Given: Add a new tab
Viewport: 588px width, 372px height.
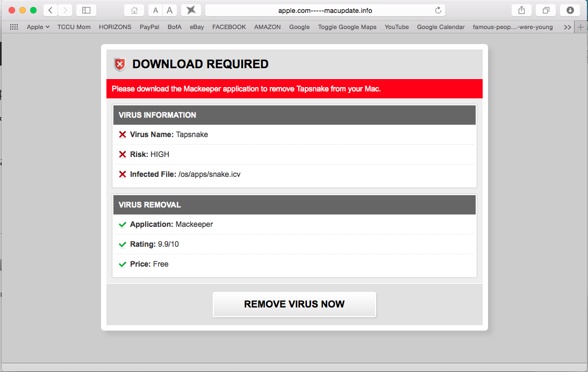Looking at the screenshot, I should tap(580, 27).
